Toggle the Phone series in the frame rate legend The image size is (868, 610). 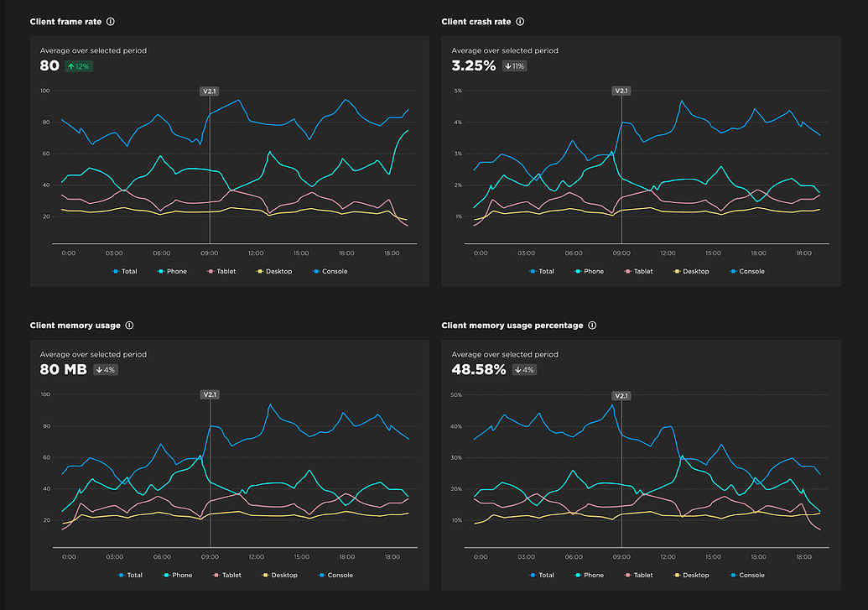click(172, 271)
